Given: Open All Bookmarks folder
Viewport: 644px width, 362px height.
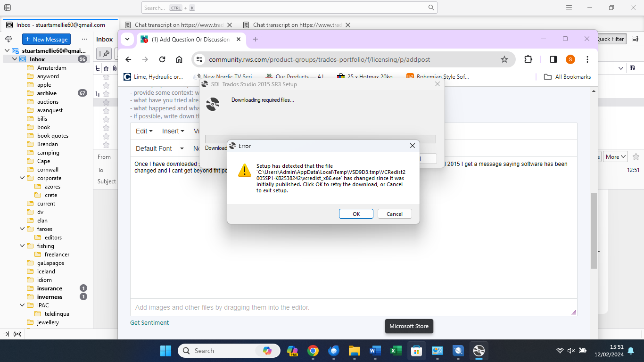Looking at the screenshot, I should 567,77.
